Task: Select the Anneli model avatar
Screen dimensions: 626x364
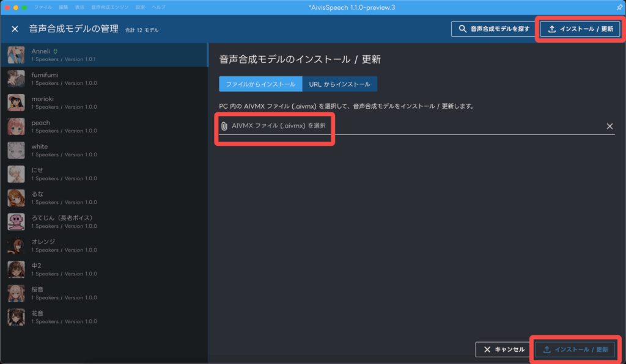Action: tap(16, 55)
